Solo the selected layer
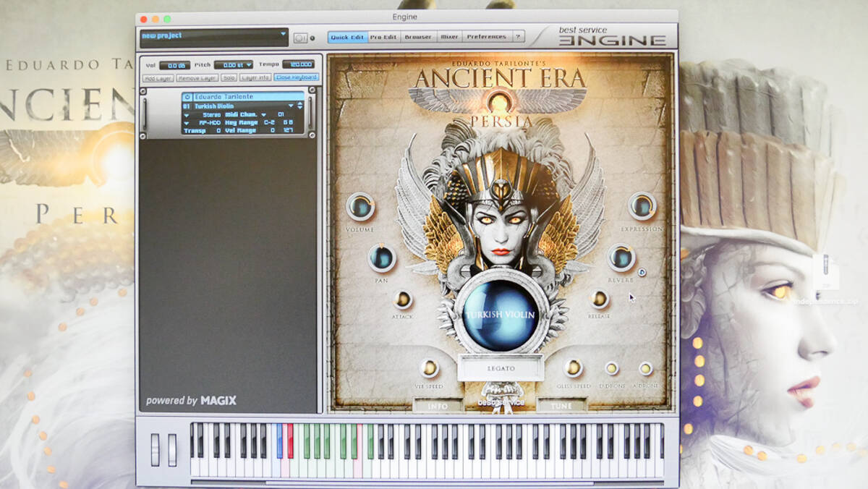Image resolution: width=868 pixels, height=489 pixels. click(229, 77)
